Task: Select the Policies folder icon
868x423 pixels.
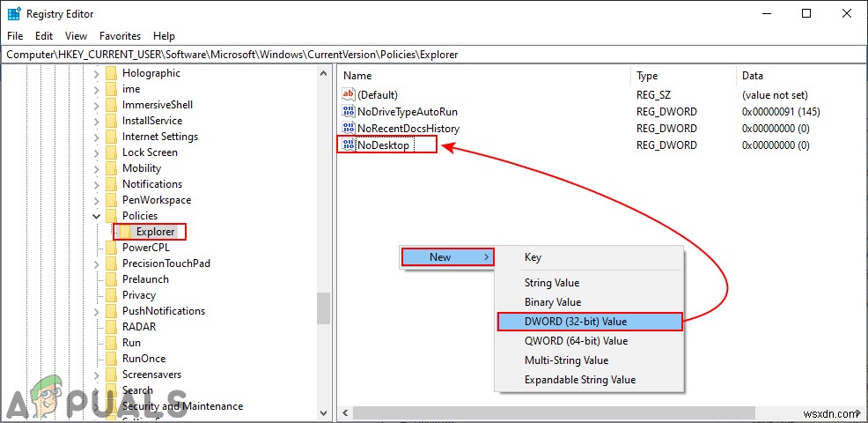Action: [x=111, y=216]
